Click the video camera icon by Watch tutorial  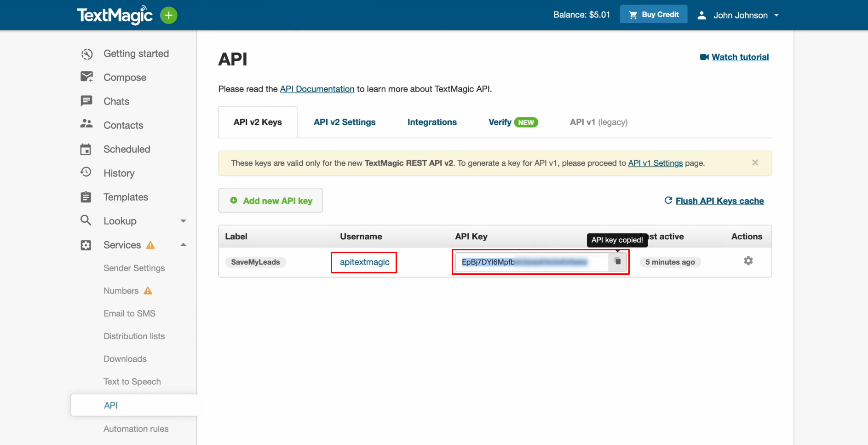point(704,57)
